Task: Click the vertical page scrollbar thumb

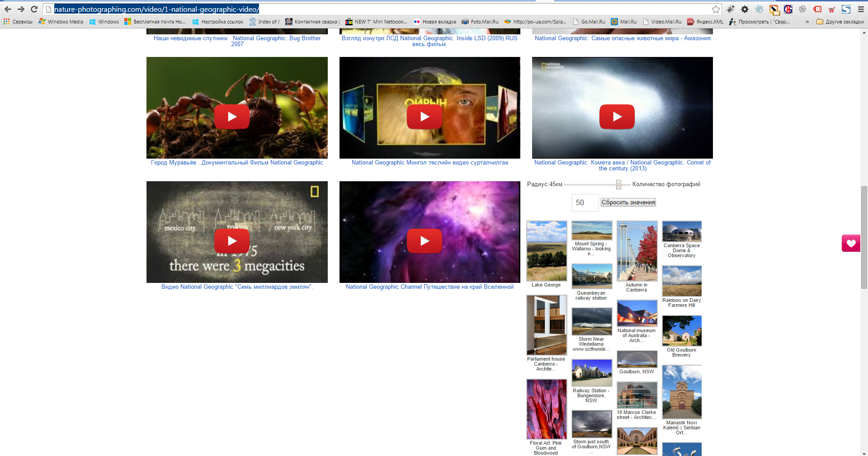Action: coord(864,237)
